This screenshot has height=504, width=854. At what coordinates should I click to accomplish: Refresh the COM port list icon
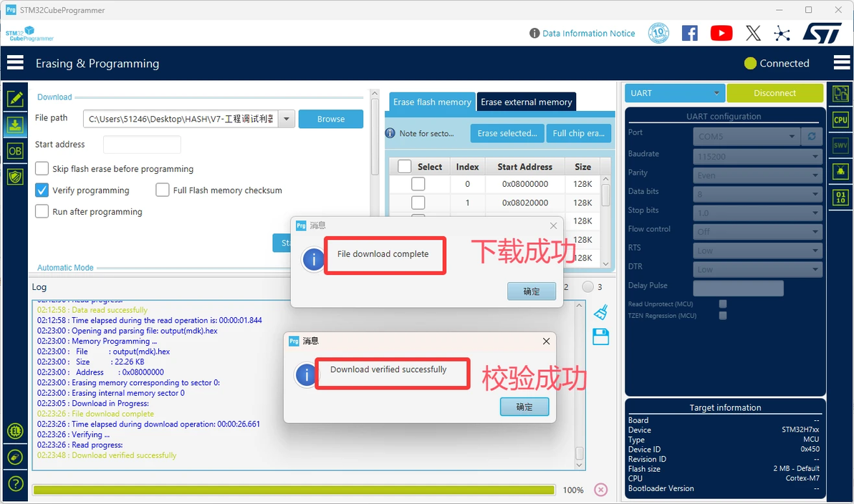click(x=812, y=136)
